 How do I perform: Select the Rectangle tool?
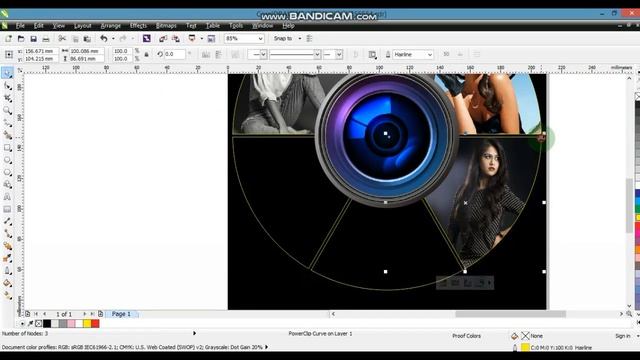tap(7, 147)
